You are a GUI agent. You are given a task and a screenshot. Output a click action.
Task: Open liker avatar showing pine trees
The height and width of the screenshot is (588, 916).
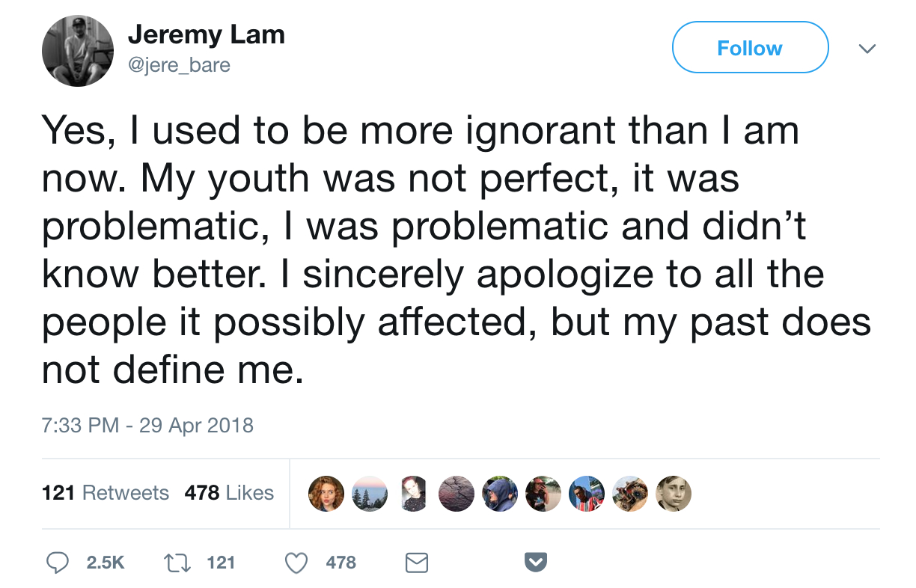coord(370,494)
